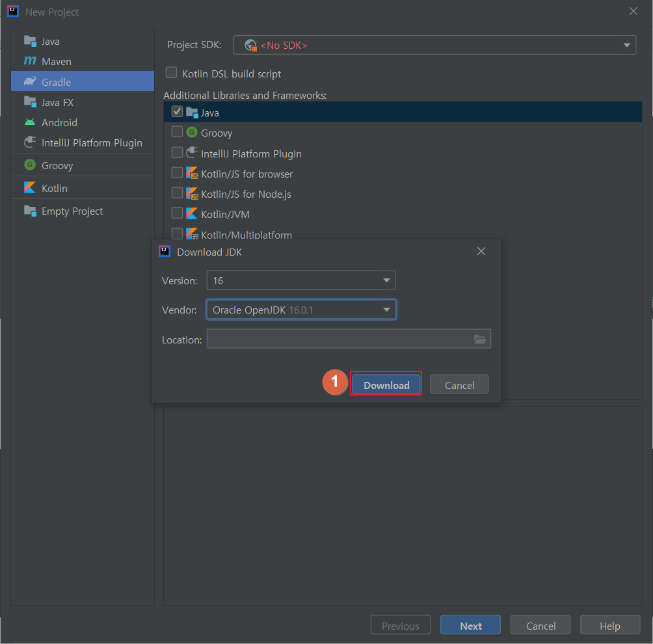The height and width of the screenshot is (644, 653).
Task: Click the Gradle elephant icon
Action: click(x=30, y=81)
